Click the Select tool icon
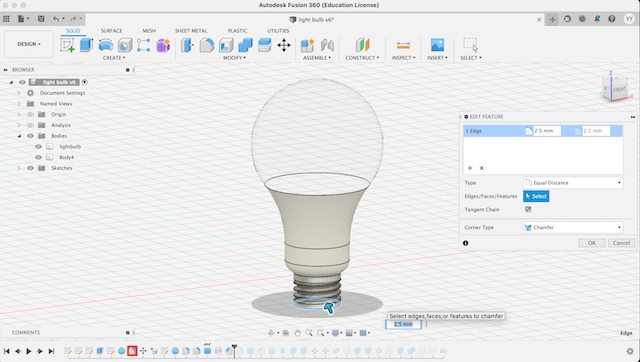640x362 pixels. [x=470, y=44]
